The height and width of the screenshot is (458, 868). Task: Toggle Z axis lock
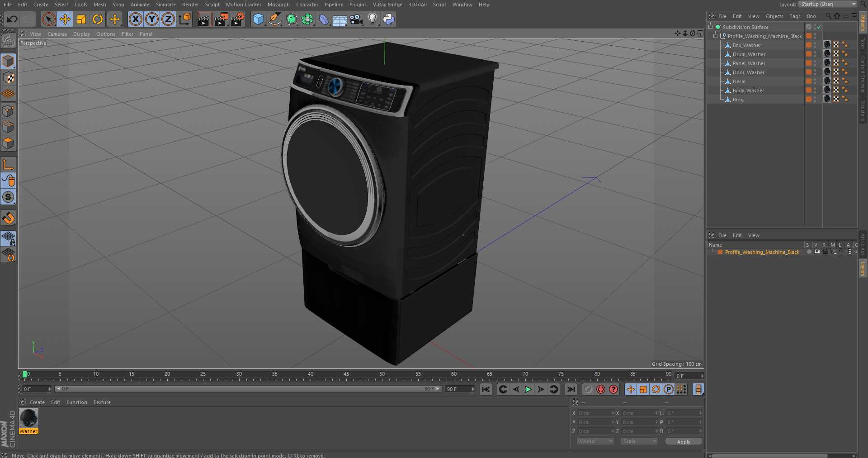click(168, 19)
